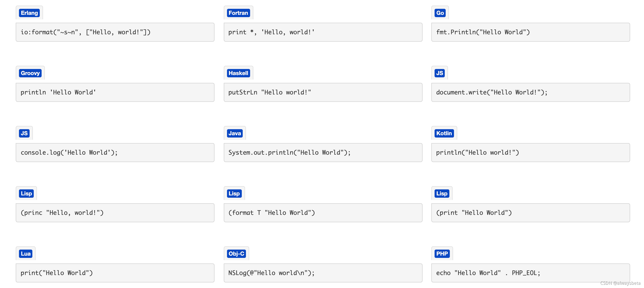644x288 pixels.
Task: Click the PHP language tag
Action: (x=442, y=254)
